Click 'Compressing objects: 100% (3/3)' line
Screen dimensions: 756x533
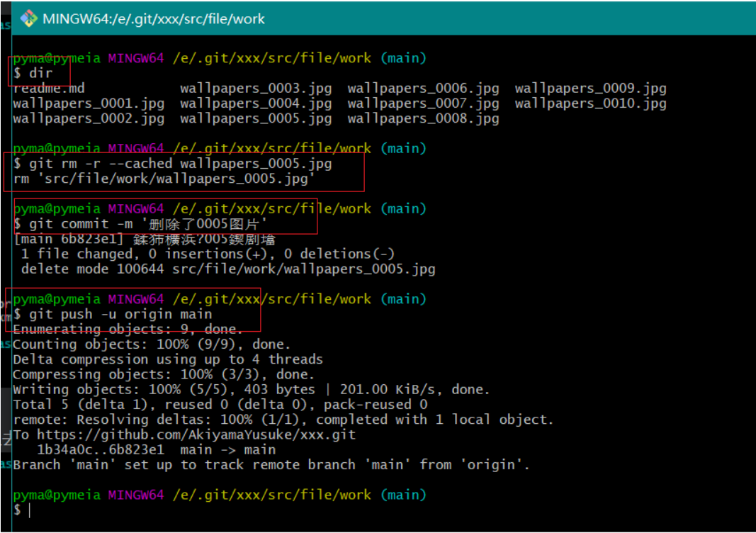[x=164, y=374]
